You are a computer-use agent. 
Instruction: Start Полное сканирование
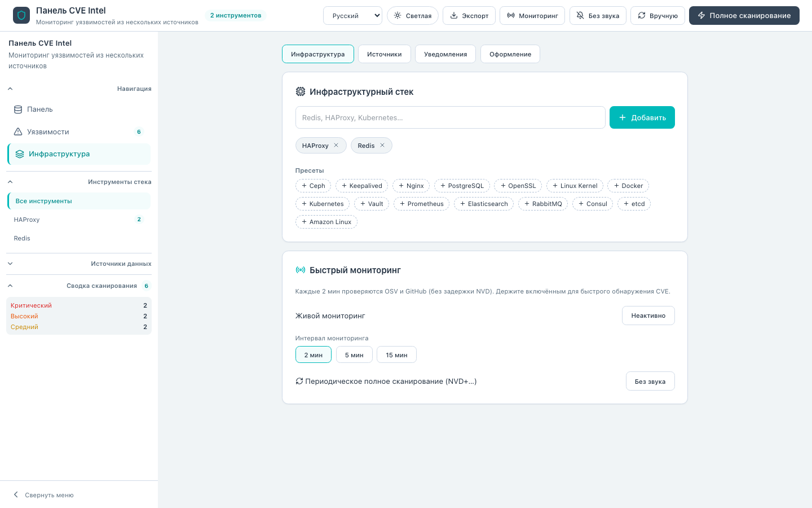(744, 16)
